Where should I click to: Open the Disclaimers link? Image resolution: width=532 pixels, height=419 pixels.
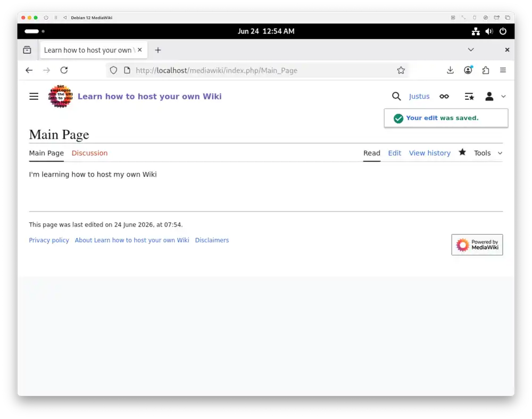212,240
